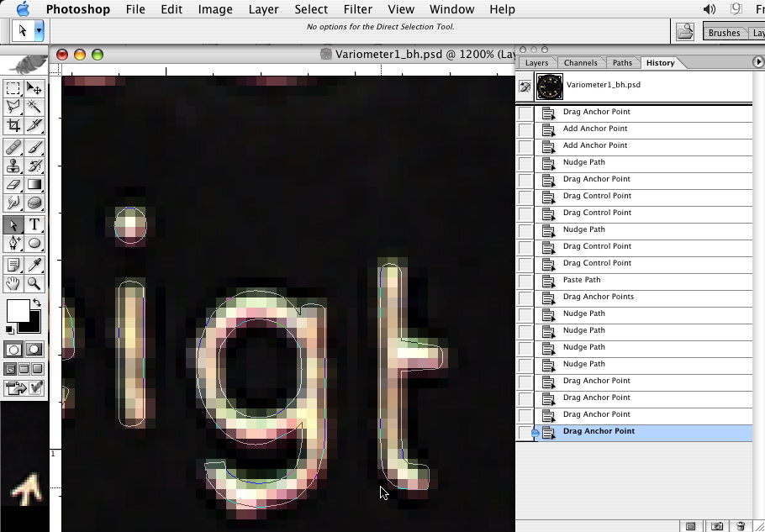Select the Magic Wand tool
Screen dimensions: 765x532
[34, 107]
